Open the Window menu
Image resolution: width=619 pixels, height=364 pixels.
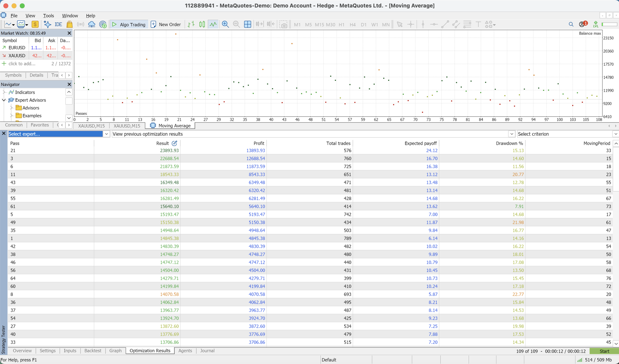point(70,15)
